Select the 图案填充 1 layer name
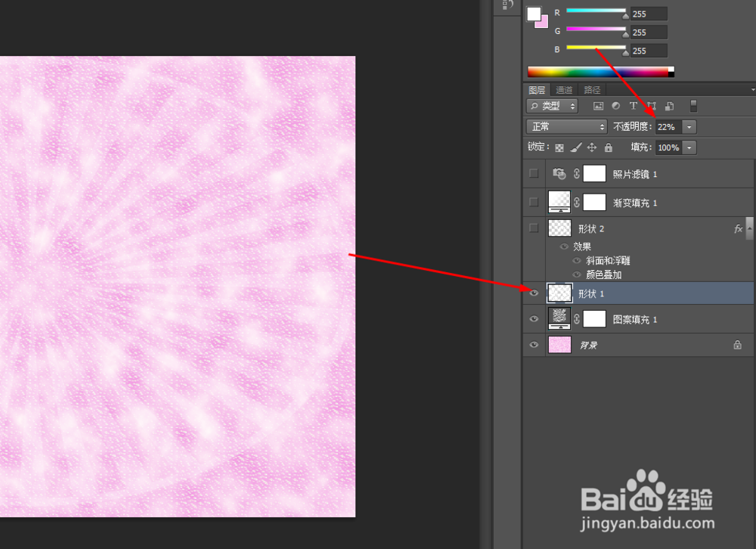 click(635, 319)
